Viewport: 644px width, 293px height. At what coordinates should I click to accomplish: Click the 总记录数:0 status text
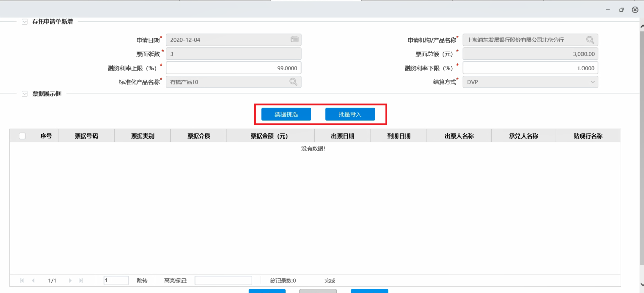tap(283, 280)
